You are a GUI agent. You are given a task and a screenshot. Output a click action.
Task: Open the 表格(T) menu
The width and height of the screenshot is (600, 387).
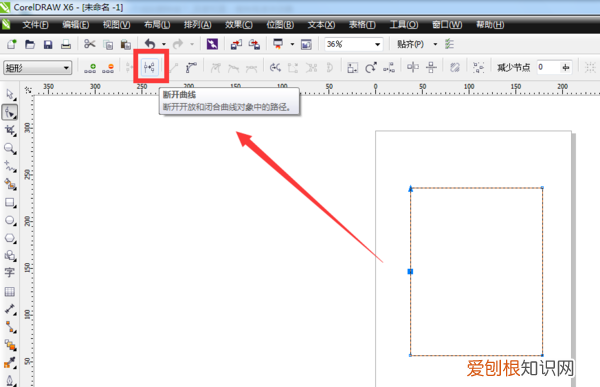pos(362,25)
